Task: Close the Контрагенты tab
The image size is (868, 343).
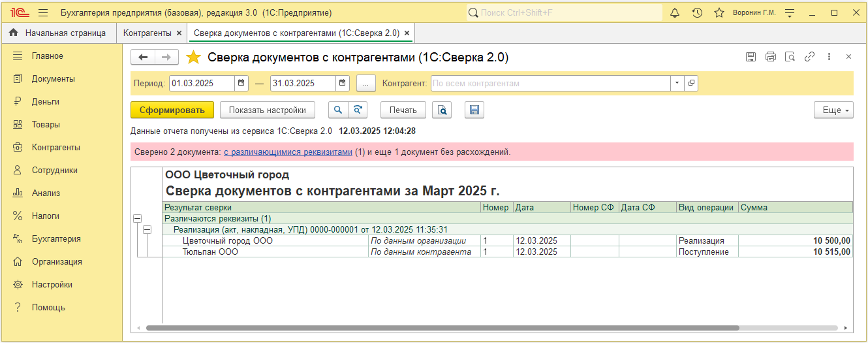Action: [x=178, y=33]
